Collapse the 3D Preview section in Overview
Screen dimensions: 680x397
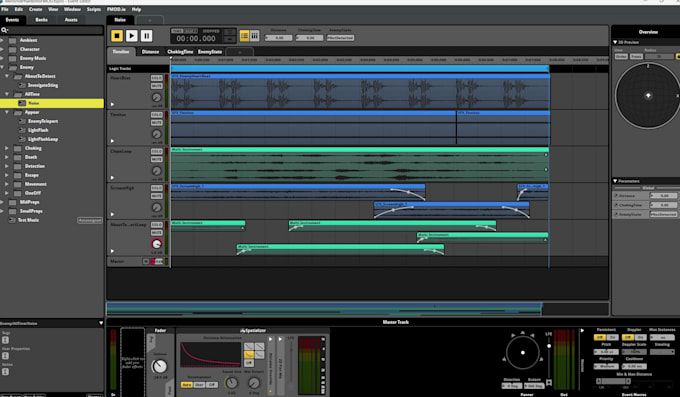pyautogui.click(x=615, y=42)
